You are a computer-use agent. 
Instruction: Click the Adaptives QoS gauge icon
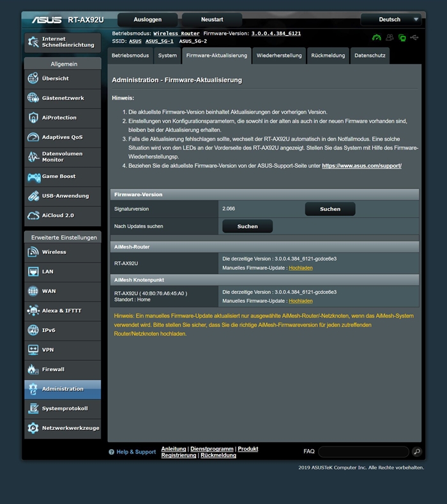click(33, 137)
